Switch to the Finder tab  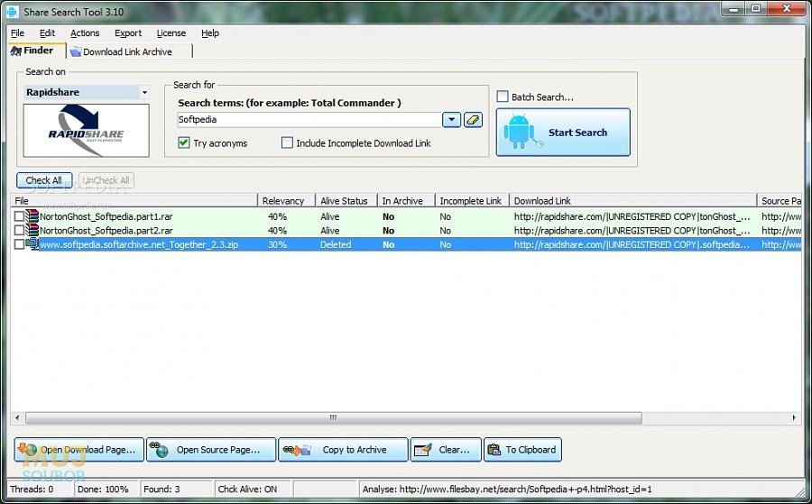point(37,50)
